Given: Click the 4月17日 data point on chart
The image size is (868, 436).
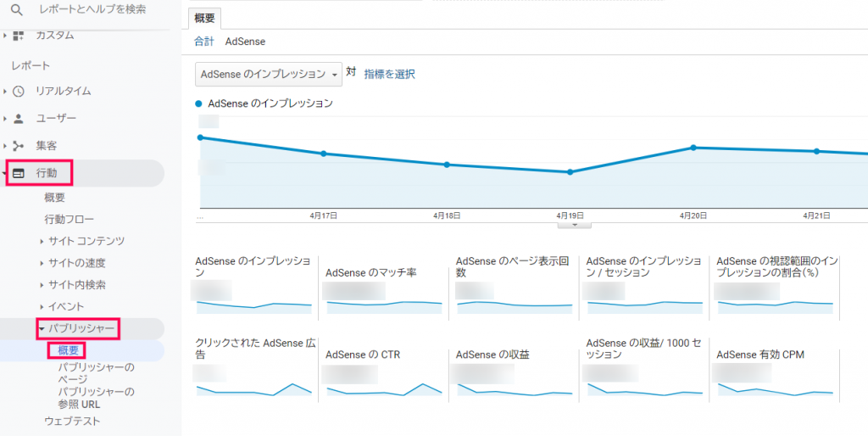Looking at the screenshot, I should (323, 154).
